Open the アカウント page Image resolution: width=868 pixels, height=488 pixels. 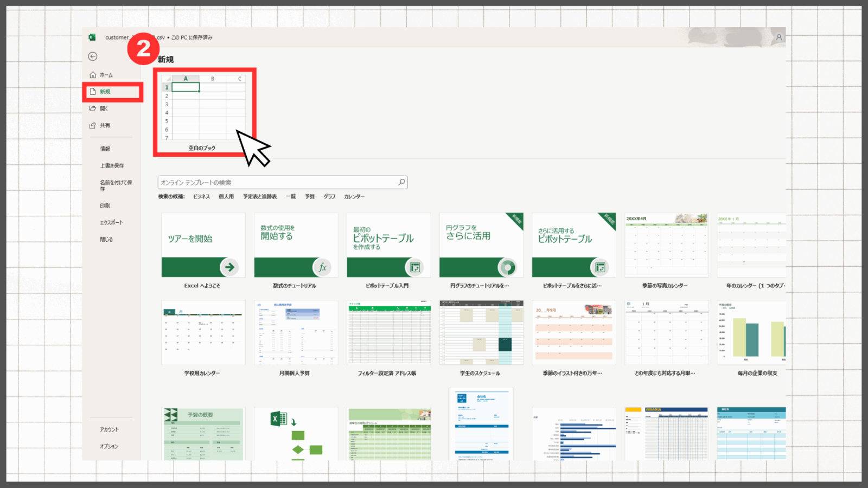[109, 429]
